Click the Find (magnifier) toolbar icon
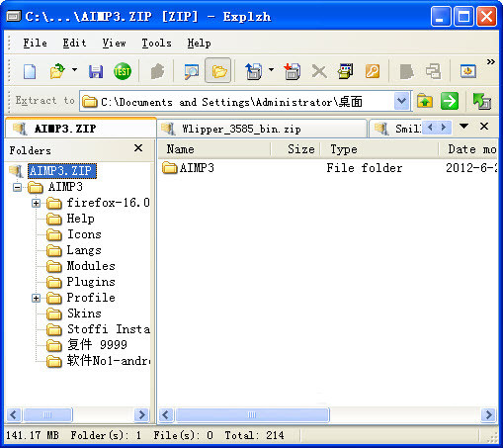The image size is (503, 448). [192, 71]
